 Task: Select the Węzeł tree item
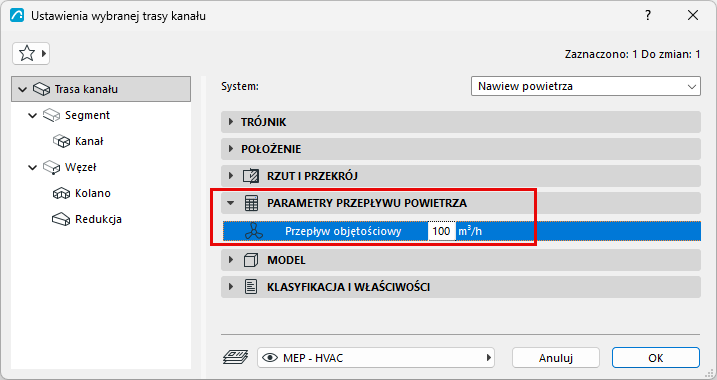(80, 167)
